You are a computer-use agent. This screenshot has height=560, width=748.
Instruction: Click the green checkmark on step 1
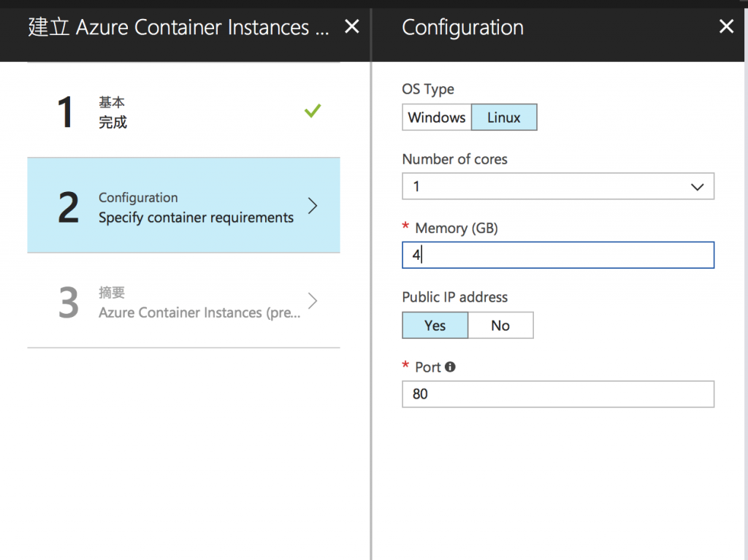pos(313,111)
